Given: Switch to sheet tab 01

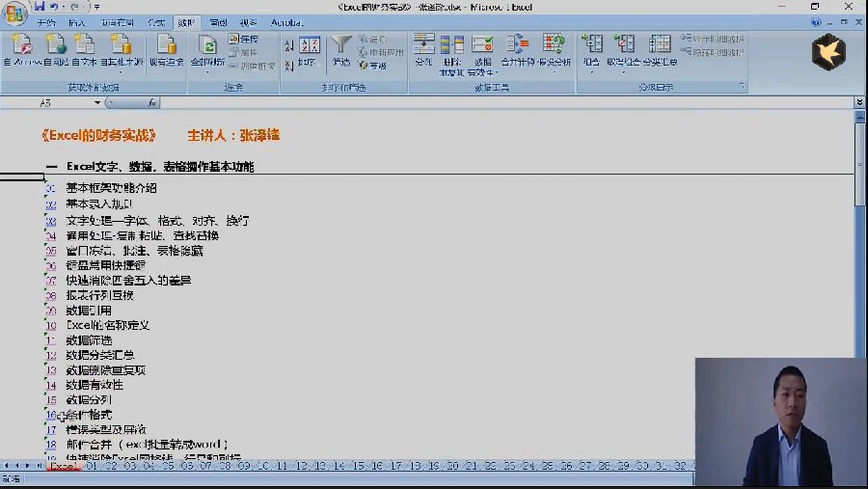Looking at the screenshot, I should (x=92, y=466).
